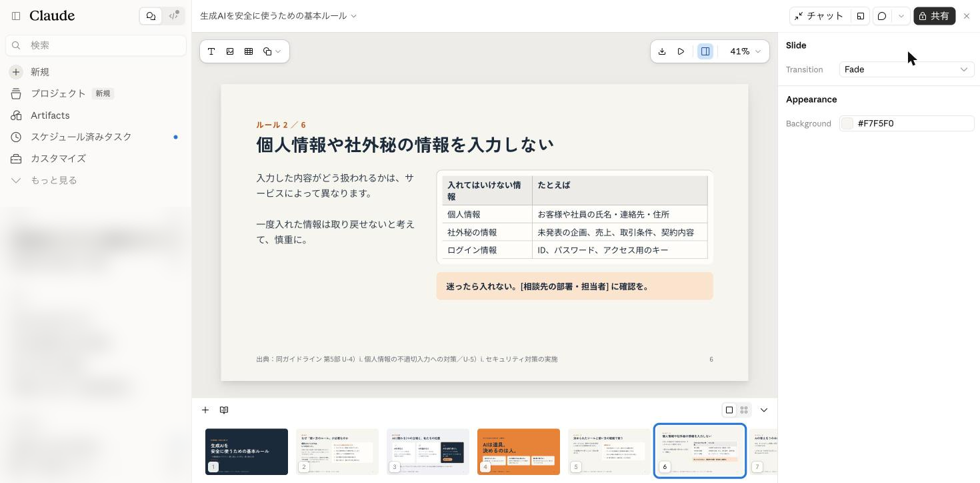Select the text box insert tool
The height and width of the screenshot is (483, 980).
(x=211, y=51)
